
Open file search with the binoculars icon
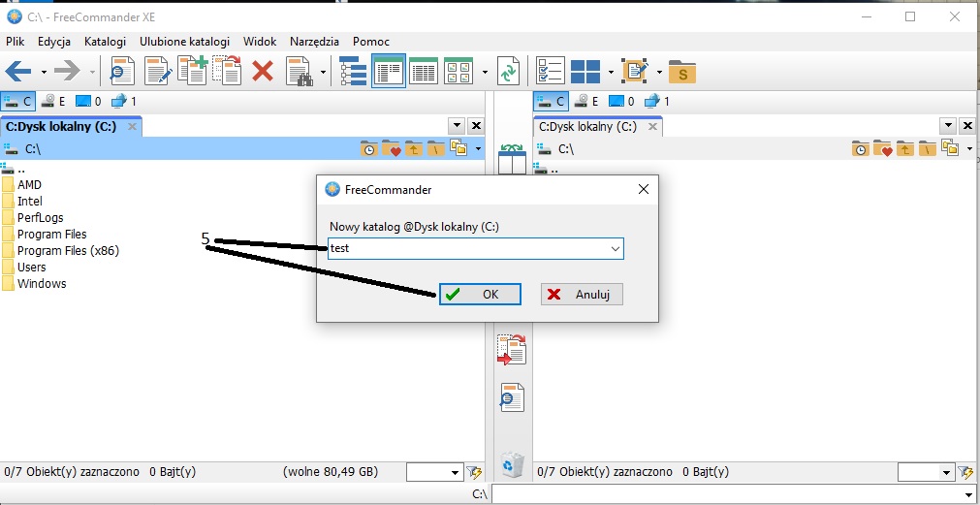(x=300, y=72)
